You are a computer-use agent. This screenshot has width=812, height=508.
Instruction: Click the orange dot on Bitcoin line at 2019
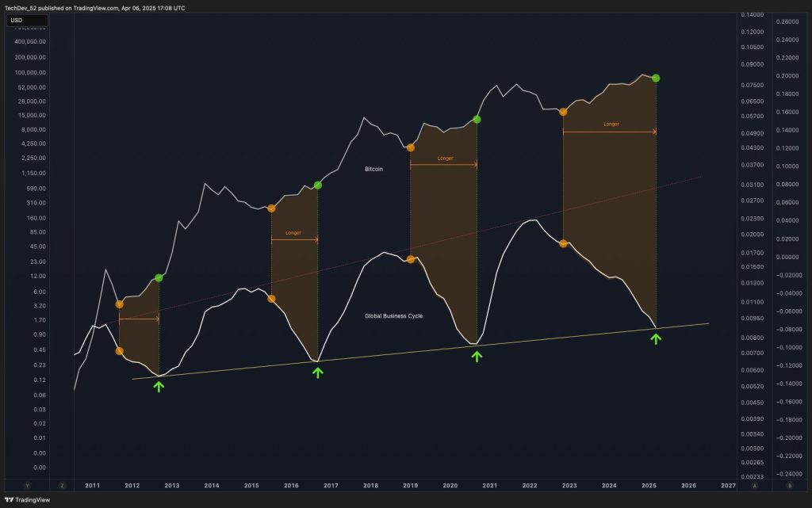[x=411, y=148]
